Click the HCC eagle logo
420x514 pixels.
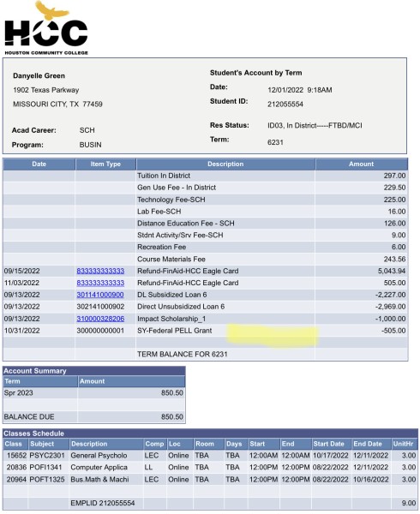tap(46, 28)
